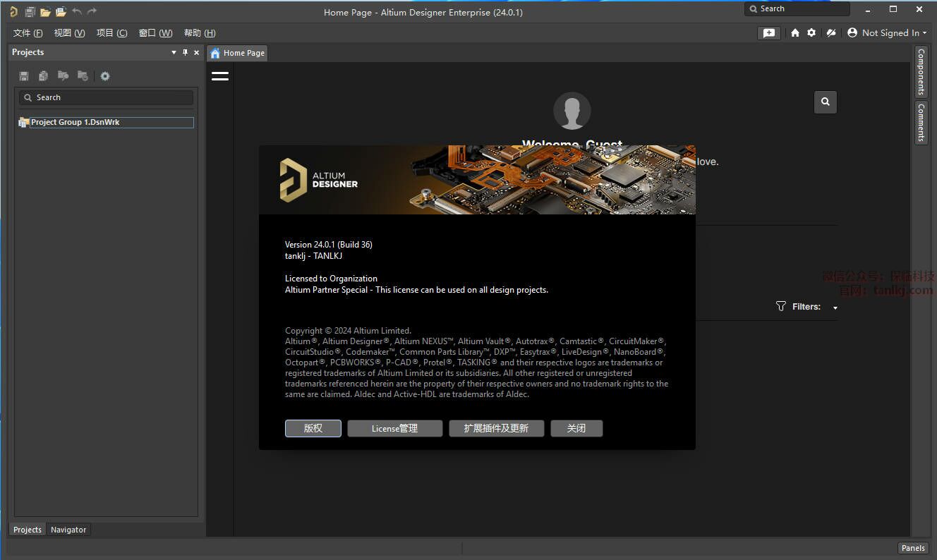The width and height of the screenshot is (937, 560).
Task: Open the Components side panel tab
Action: point(921,72)
